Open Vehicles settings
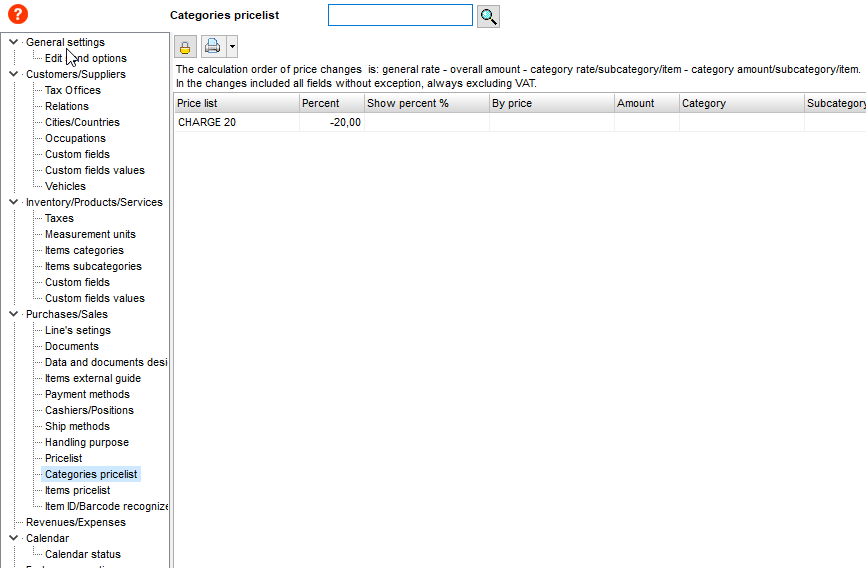 click(65, 186)
